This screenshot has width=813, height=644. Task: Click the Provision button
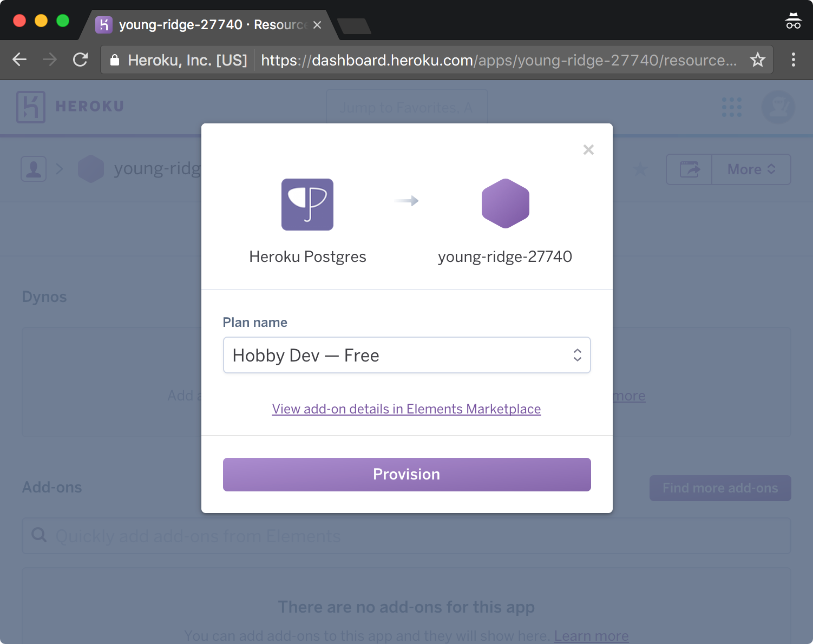coord(406,474)
